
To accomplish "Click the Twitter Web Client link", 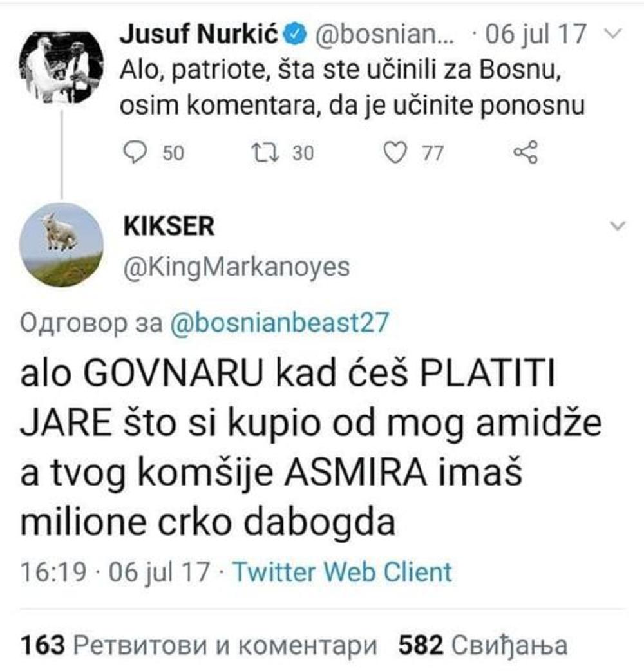I will 342,571.
